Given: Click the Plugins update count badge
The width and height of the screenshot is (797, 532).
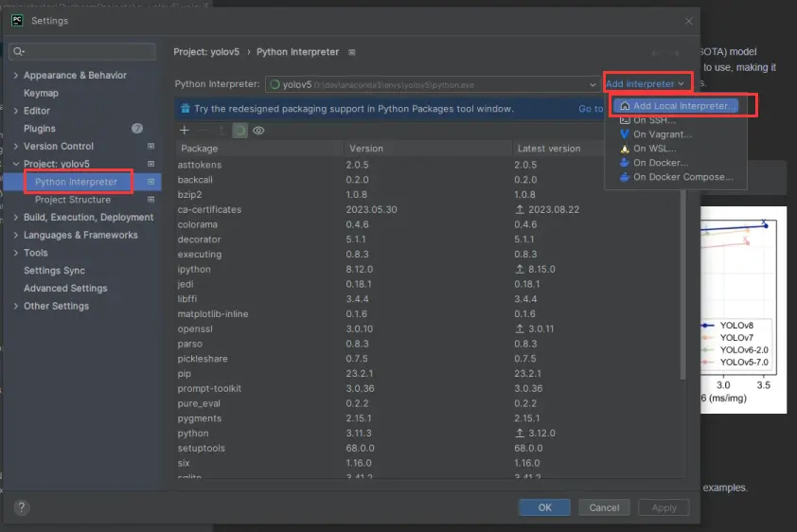Looking at the screenshot, I should pos(137,128).
